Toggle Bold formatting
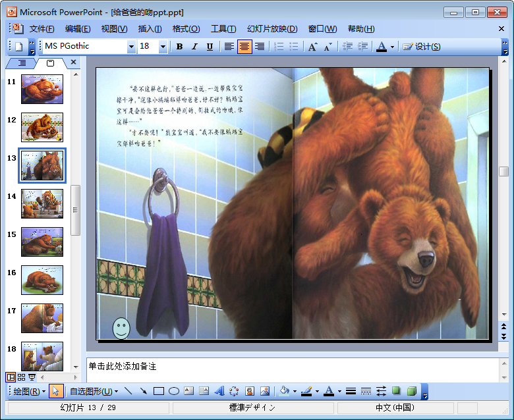The image size is (514, 420). coord(179,47)
